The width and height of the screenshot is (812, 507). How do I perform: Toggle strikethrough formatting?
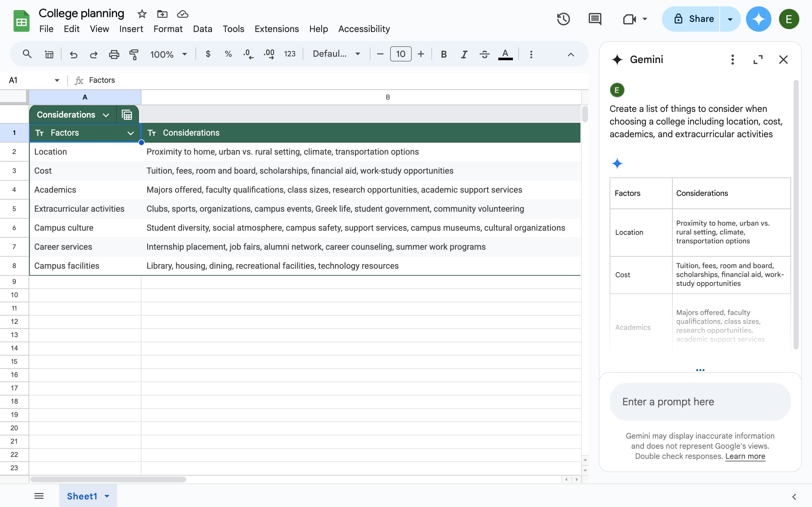(x=484, y=54)
